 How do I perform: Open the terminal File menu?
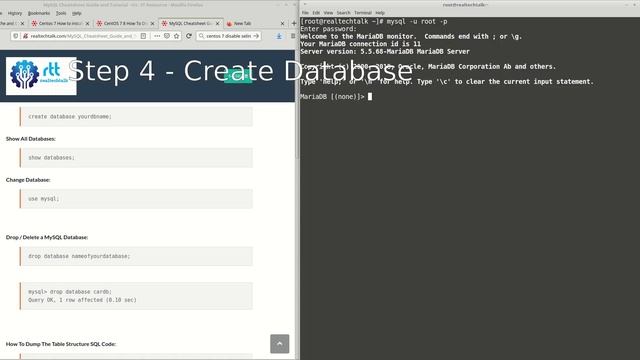[305, 13]
